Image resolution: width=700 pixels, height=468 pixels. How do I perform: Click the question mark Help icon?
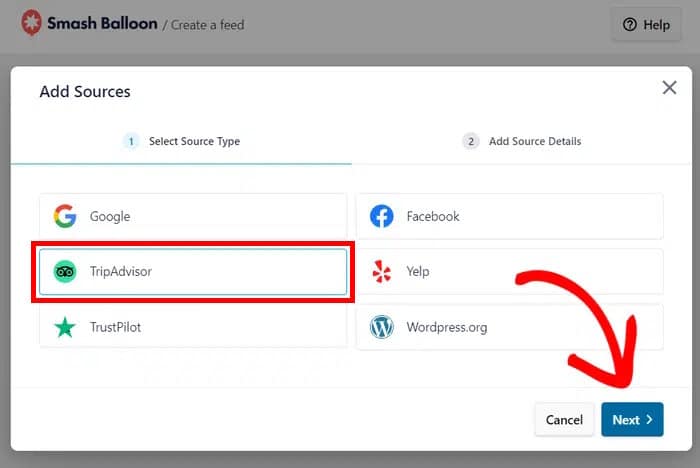point(630,25)
